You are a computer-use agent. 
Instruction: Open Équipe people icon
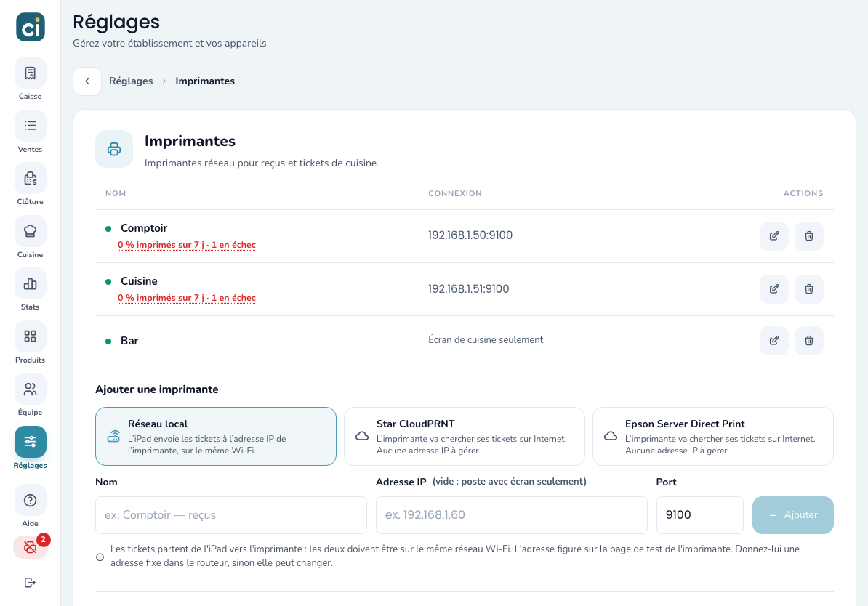30,389
